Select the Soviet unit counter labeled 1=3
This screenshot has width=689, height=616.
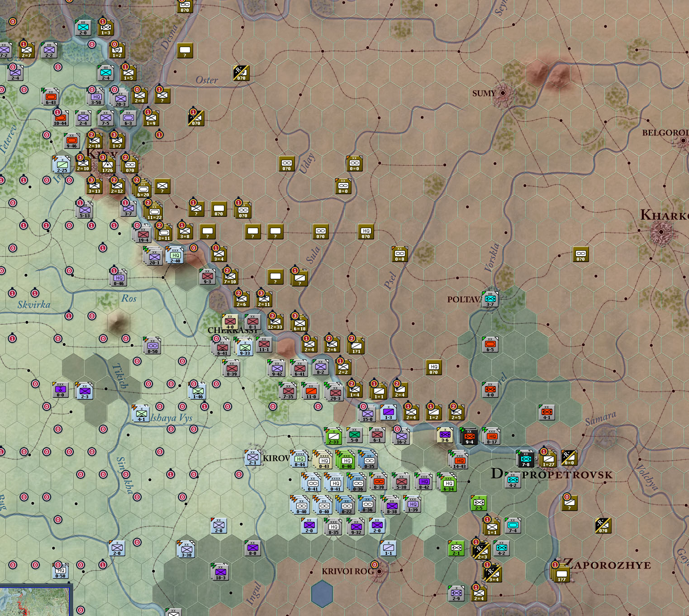(x=106, y=28)
